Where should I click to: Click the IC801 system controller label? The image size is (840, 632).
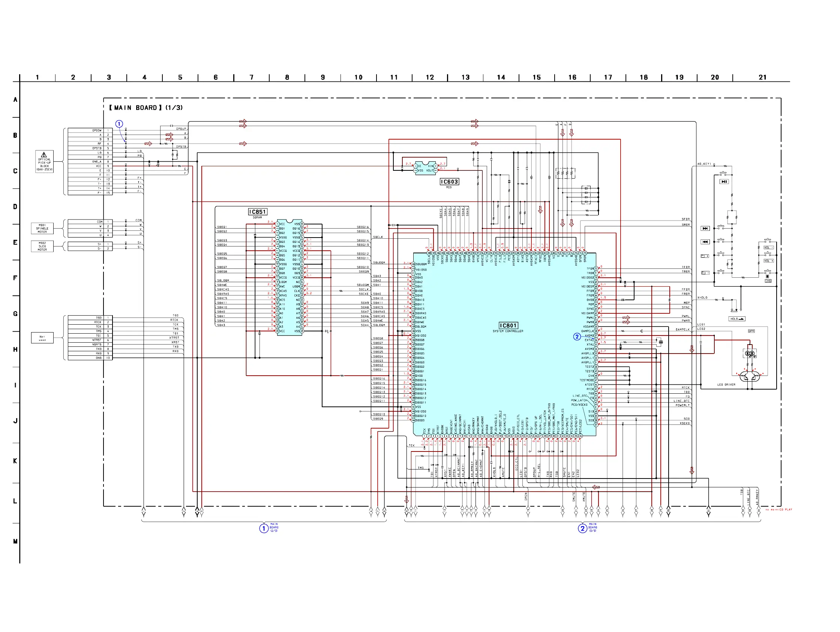(x=508, y=326)
